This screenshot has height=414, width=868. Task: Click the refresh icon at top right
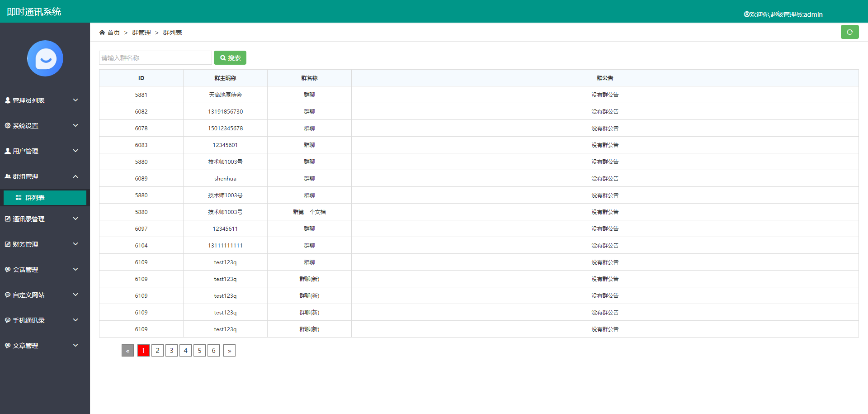click(x=849, y=32)
